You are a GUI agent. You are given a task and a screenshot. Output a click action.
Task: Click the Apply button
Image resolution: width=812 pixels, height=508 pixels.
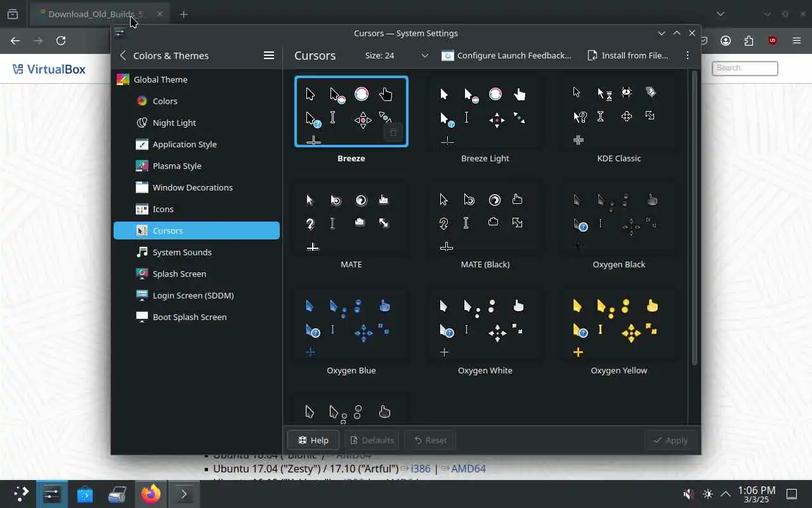coord(671,440)
